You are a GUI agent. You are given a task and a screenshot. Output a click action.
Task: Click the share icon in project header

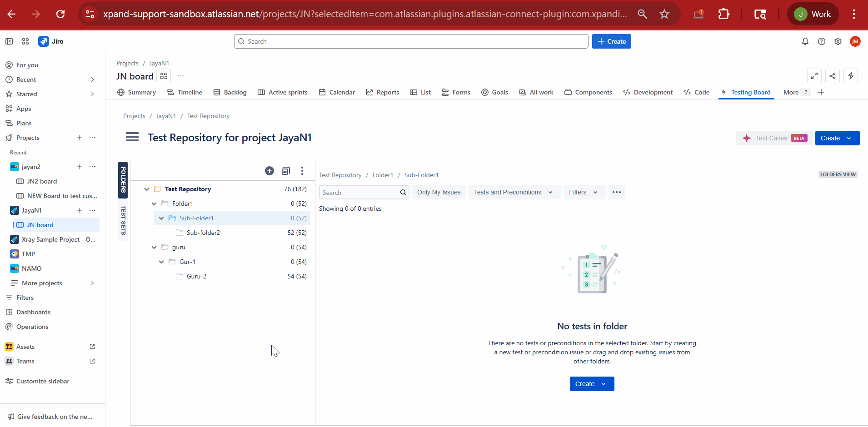833,76
